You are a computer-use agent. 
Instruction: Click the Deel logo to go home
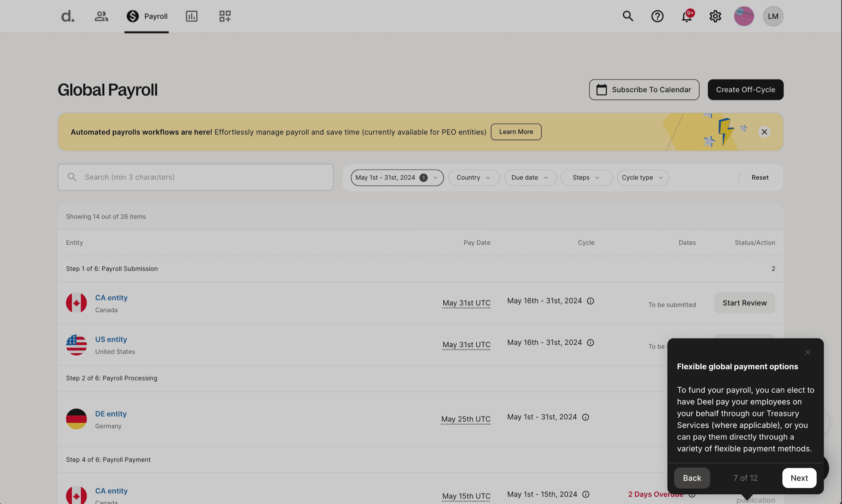[x=67, y=16]
